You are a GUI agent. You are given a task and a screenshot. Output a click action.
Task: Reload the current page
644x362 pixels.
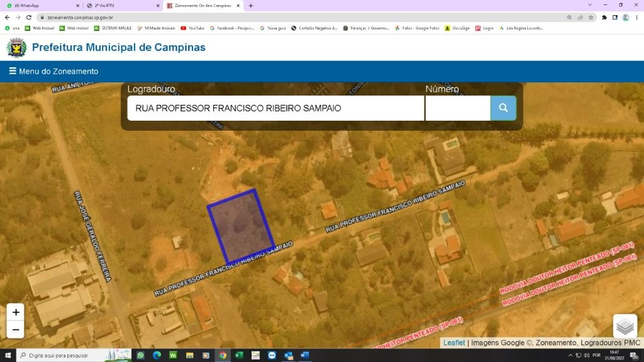(29, 18)
